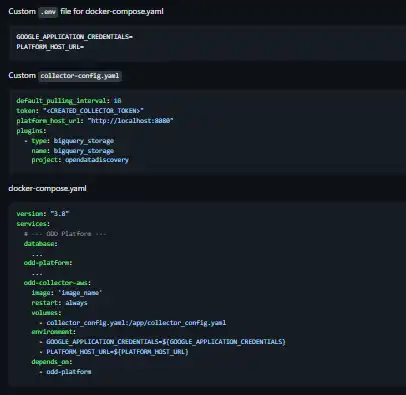
Task: Click the 'database:' service key
Action: click(41, 244)
